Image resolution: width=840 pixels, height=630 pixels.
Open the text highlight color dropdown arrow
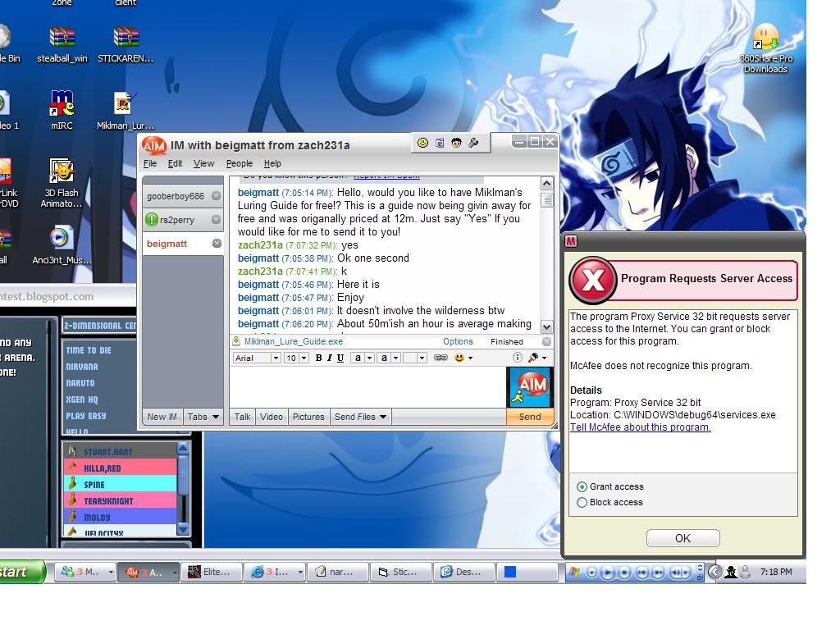[x=396, y=358]
